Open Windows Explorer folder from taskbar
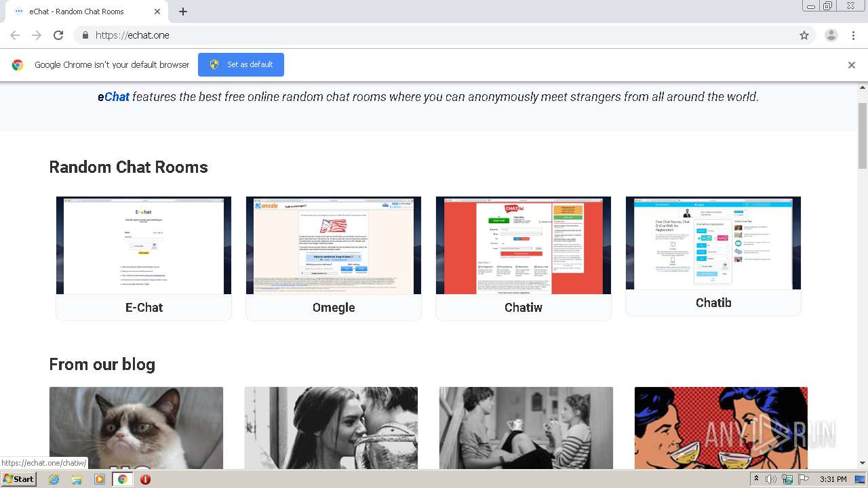Viewport: 868px width, 488px height. (77, 479)
